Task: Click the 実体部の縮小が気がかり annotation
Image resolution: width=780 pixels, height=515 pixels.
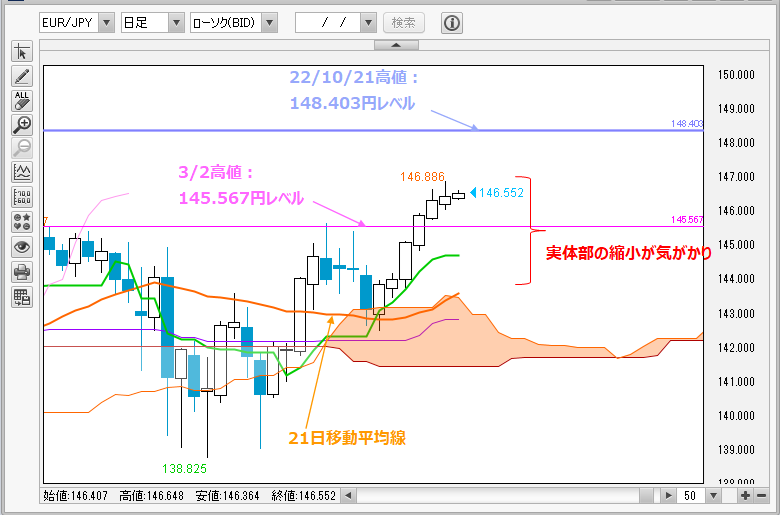Action: pos(629,253)
